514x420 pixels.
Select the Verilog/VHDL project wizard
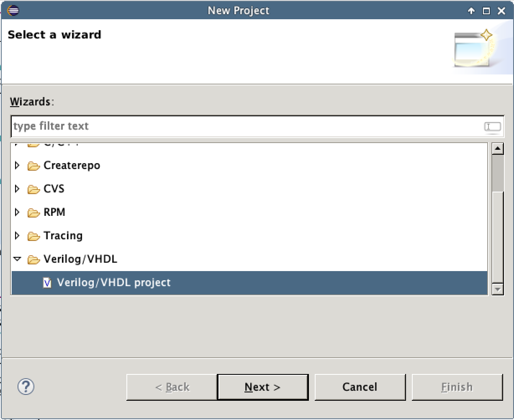click(113, 283)
